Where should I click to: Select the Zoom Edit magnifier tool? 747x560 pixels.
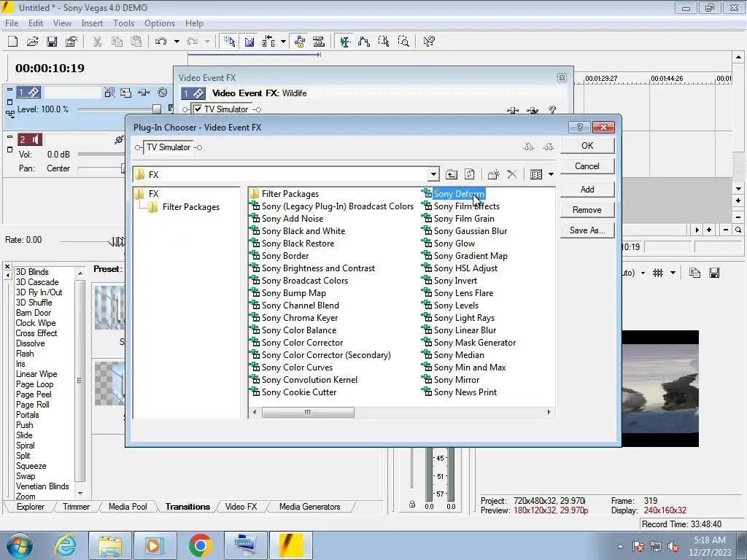(403, 42)
